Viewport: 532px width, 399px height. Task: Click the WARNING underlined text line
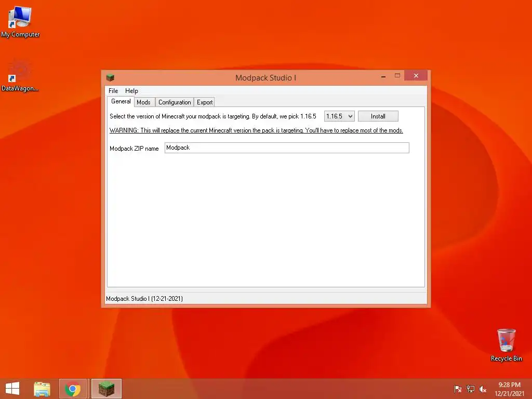[256, 130]
